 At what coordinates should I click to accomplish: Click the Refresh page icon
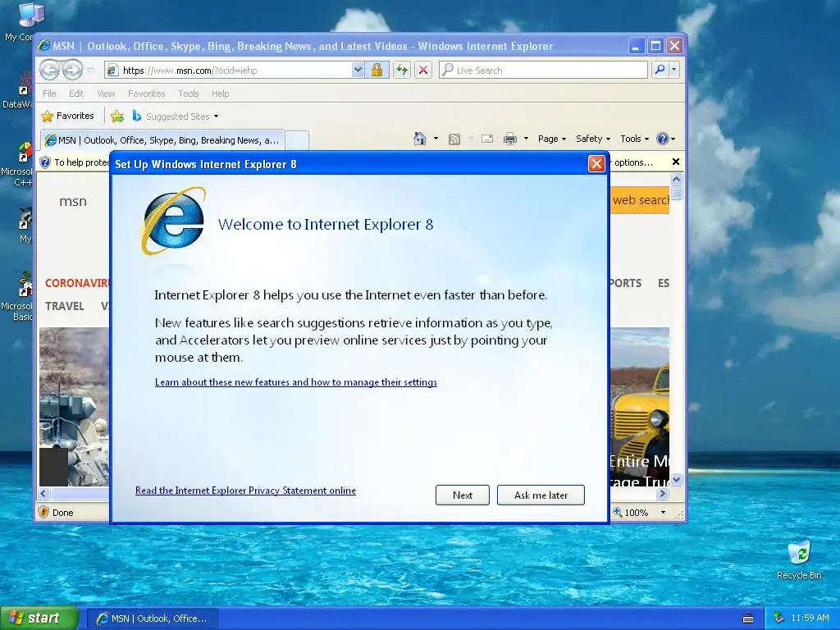tap(402, 71)
